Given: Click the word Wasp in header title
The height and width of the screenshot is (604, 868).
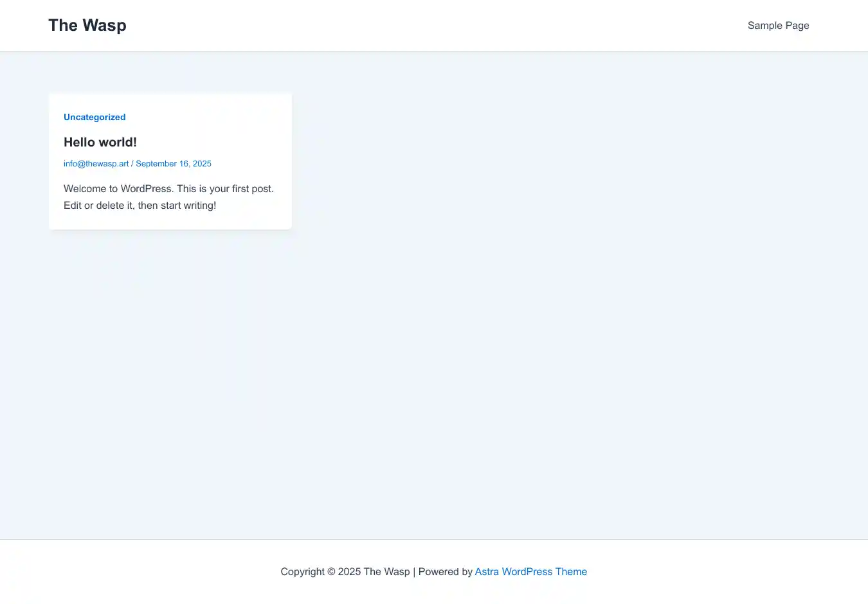Looking at the screenshot, I should click(104, 25).
